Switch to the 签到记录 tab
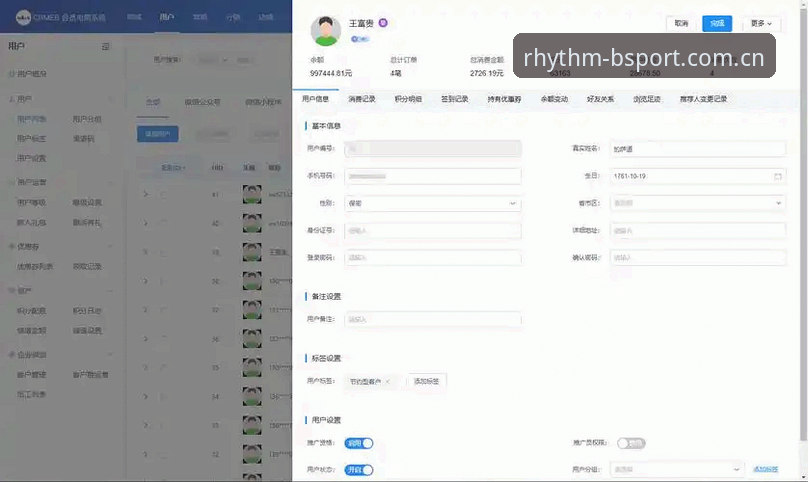 (454, 99)
